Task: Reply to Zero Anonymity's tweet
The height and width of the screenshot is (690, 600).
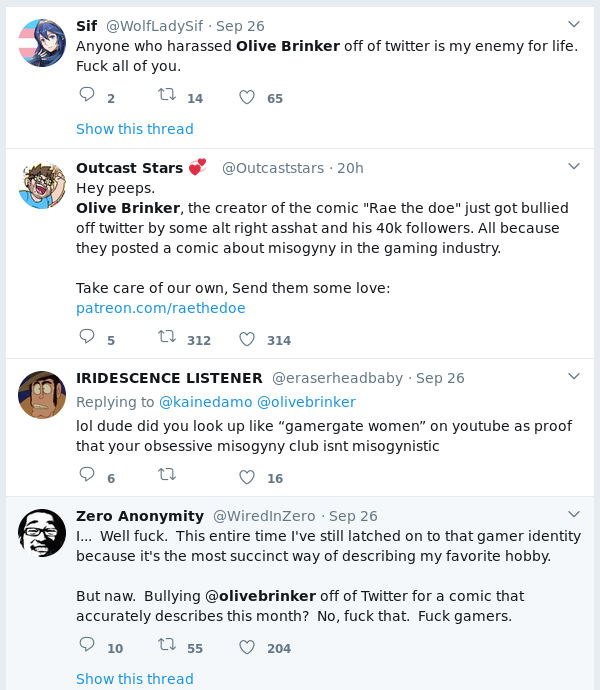Action: point(87,646)
